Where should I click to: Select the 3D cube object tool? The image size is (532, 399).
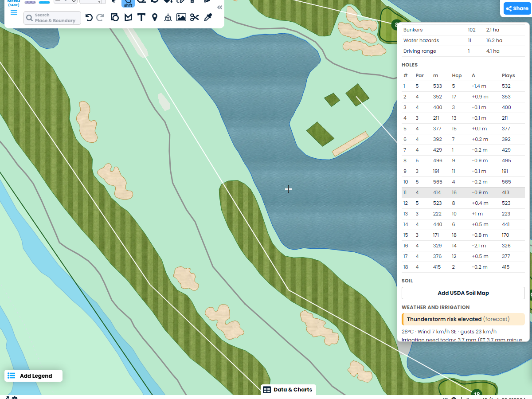(x=168, y=18)
